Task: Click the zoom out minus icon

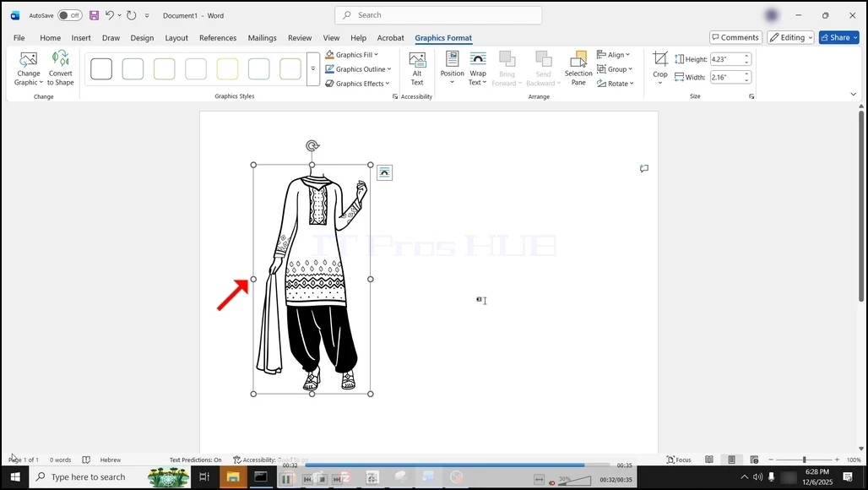Action: tap(771, 460)
